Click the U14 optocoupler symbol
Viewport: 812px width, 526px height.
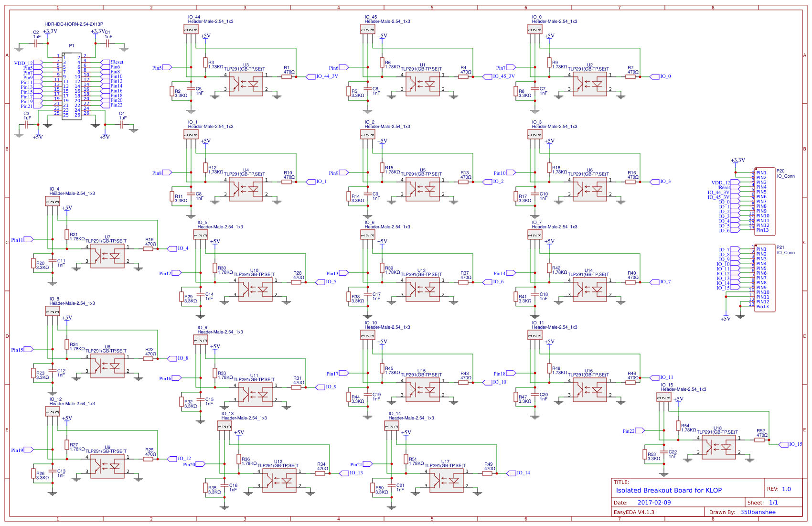tap(590, 289)
